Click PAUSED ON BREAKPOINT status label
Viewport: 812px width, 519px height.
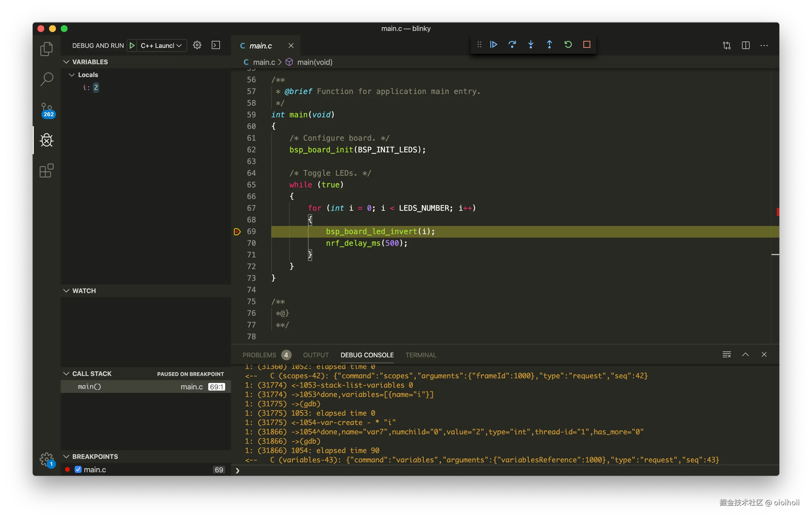190,374
